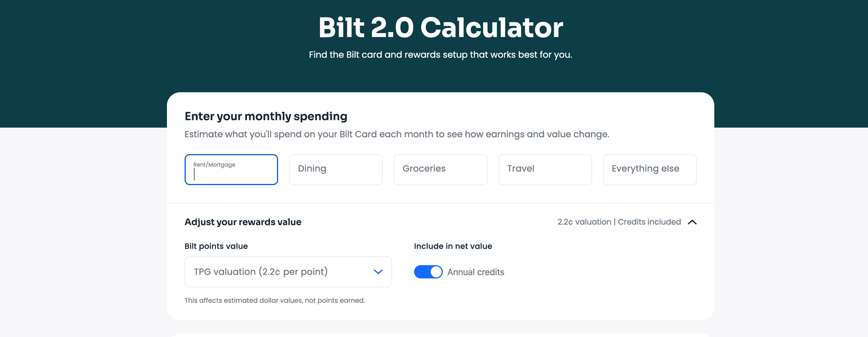Click the Travel spending input
This screenshot has height=337, width=868.
point(545,169)
